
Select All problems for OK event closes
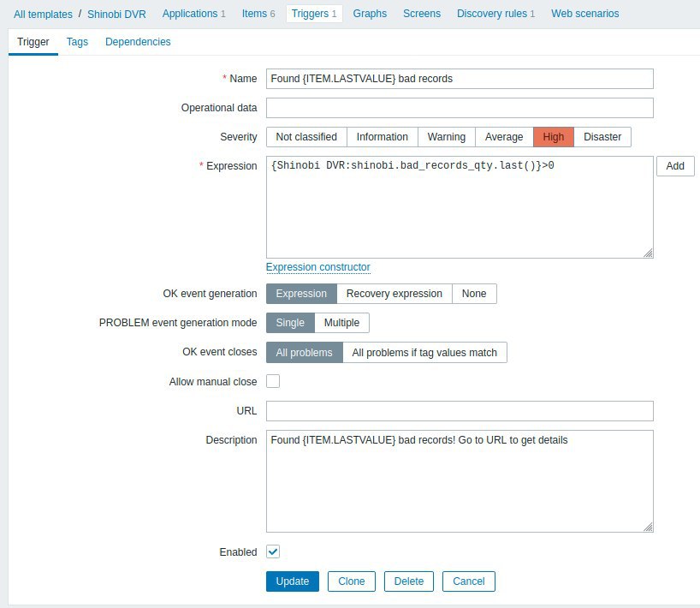(304, 353)
